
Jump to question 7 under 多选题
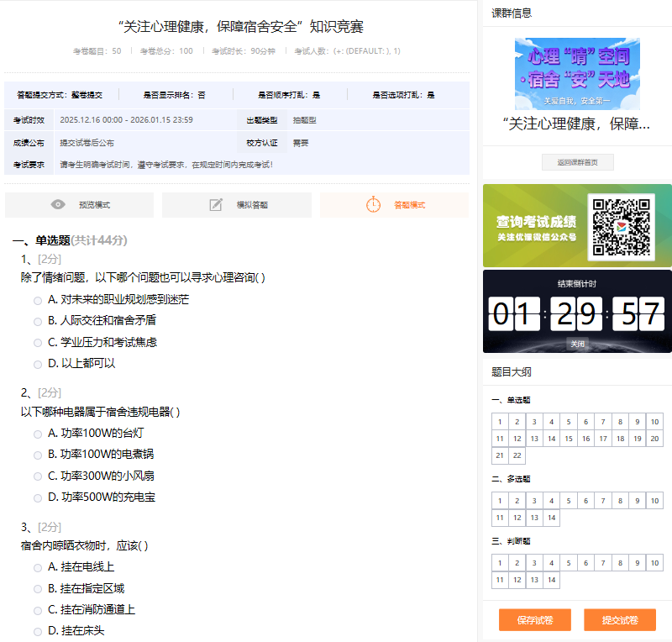[602, 500]
